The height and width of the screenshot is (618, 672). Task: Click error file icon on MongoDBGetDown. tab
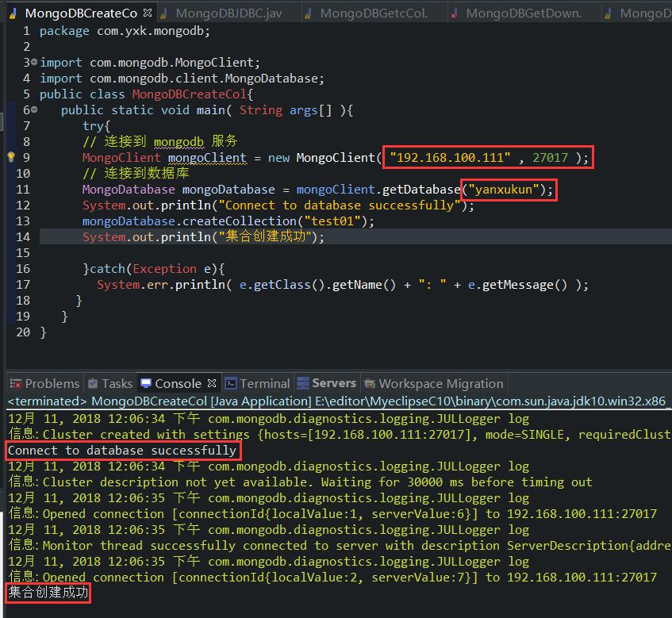coord(454,14)
